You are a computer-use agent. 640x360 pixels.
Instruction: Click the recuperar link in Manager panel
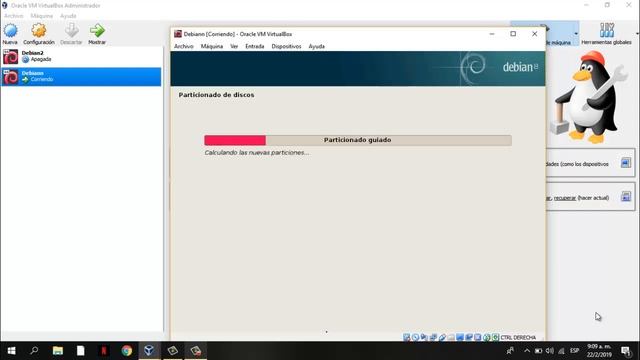tap(565, 198)
